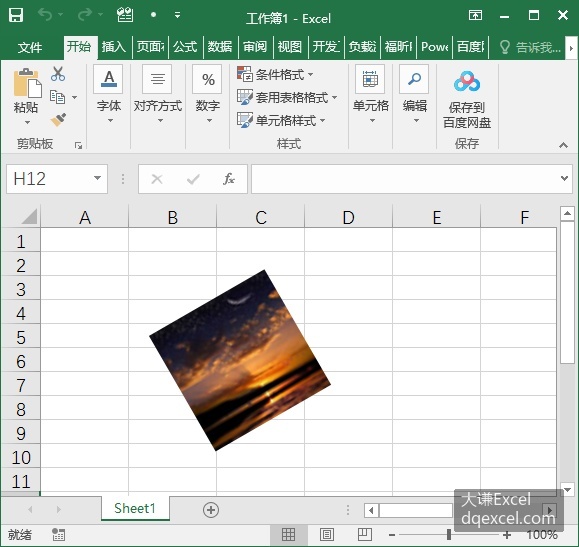The height and width of the screenshot is (547, 579).
Task: Click Ribbon Display Options icon
Action: [x=475, y=15]
